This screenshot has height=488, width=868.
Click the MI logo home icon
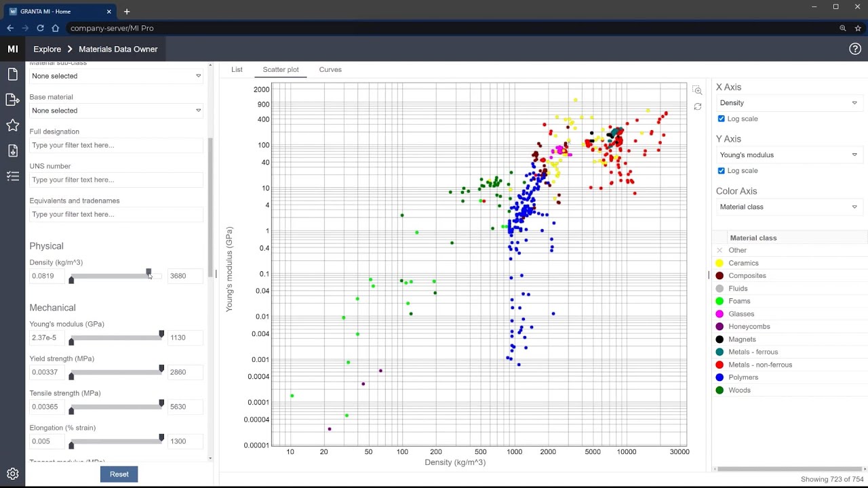coord(12,49)
